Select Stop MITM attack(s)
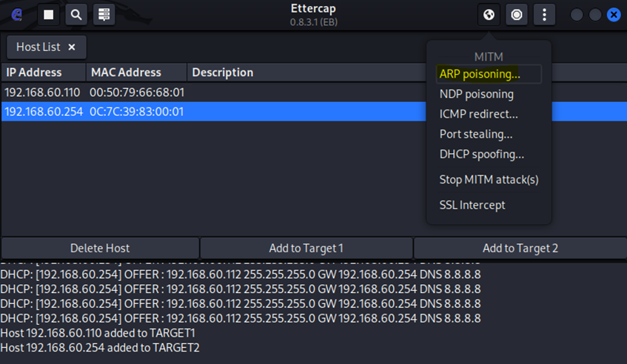The height and width of the screenshot is (364, 627). point(489,180)
